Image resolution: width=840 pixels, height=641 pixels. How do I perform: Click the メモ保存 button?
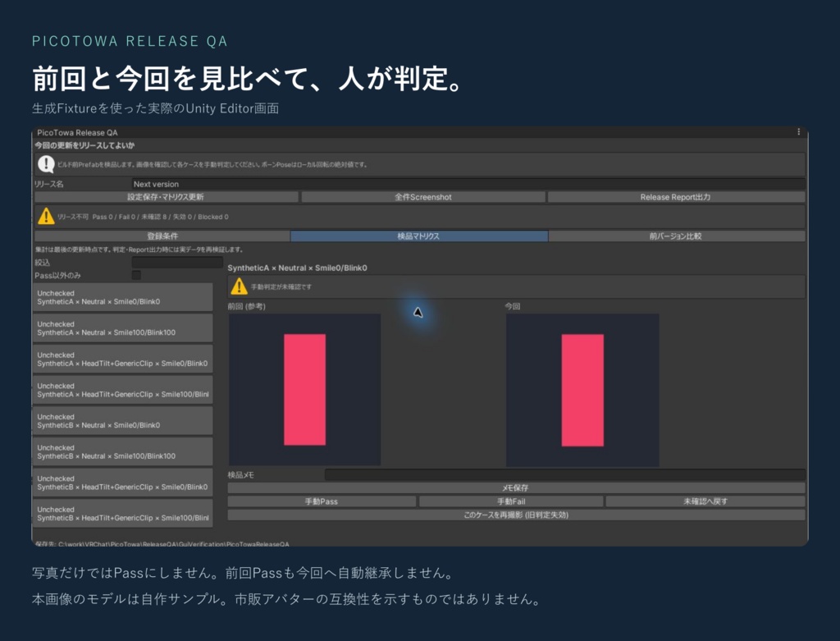pos(516,488)
